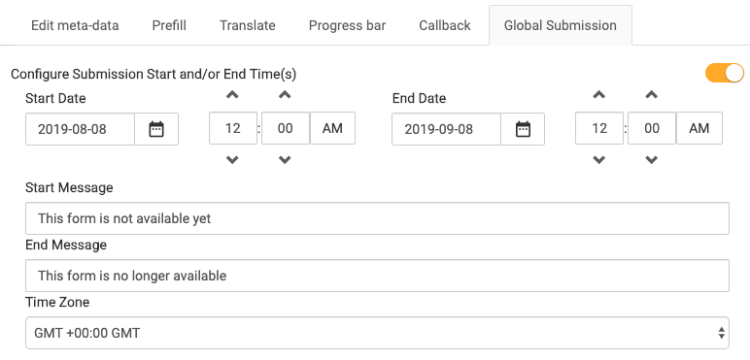Click the Start Date 2019-08-08 field
The width and height of the screenshot is (750, 360).
(x=80, y=129)
